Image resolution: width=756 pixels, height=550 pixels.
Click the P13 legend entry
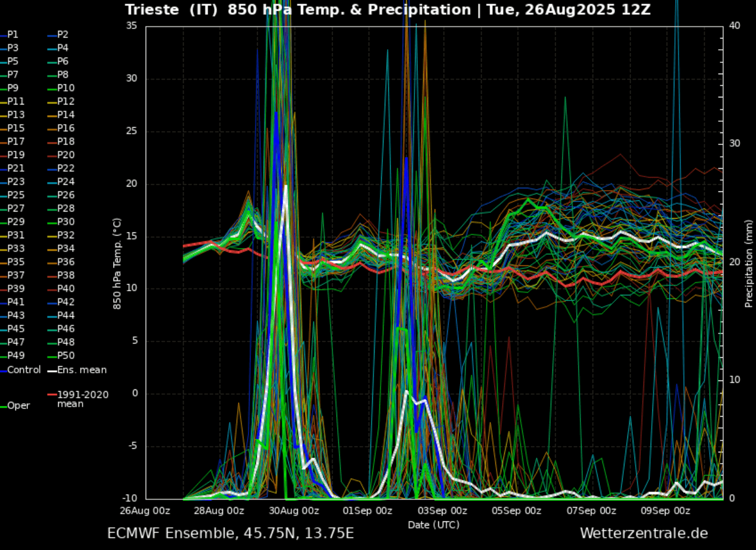click(x=12, y=115)
